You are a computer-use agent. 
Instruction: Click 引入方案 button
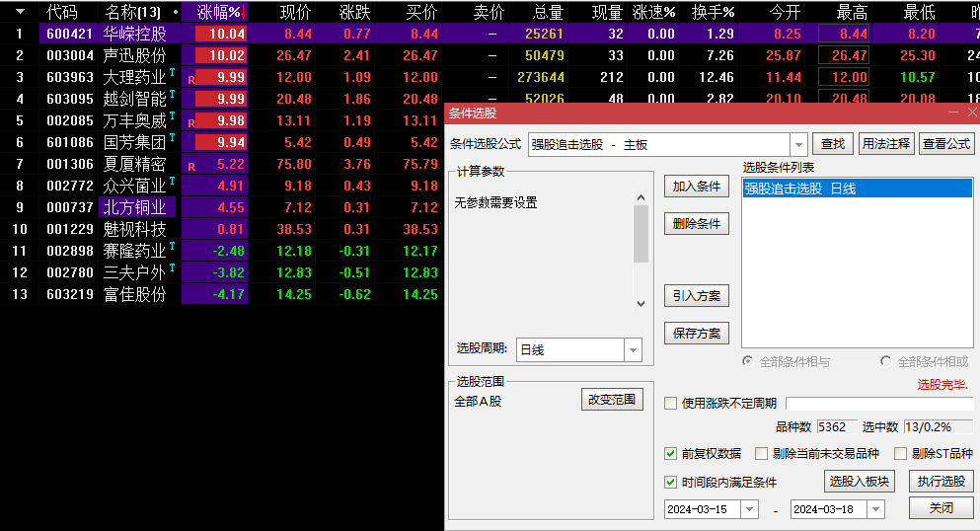[x=696, y=295]
